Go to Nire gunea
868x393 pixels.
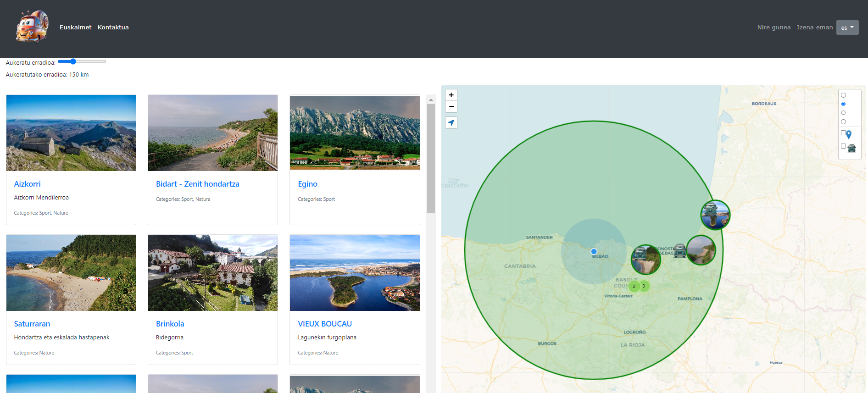(x=774, y=27)
